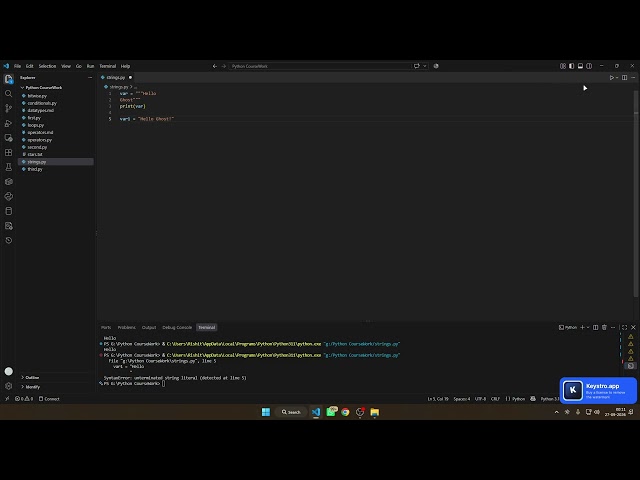Image resolution: width=640 pixels, height=480 pixels.
Task: Open the View menu
Action: [x=66, y=66]
